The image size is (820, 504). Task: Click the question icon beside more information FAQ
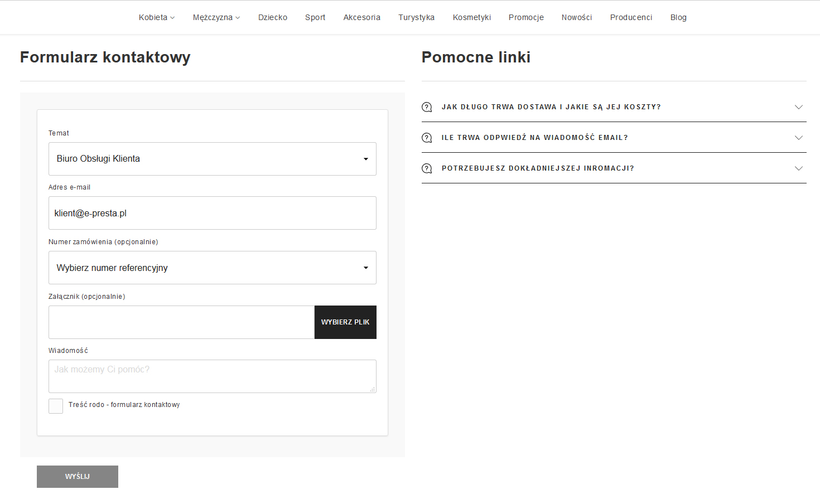coord(427,168)
